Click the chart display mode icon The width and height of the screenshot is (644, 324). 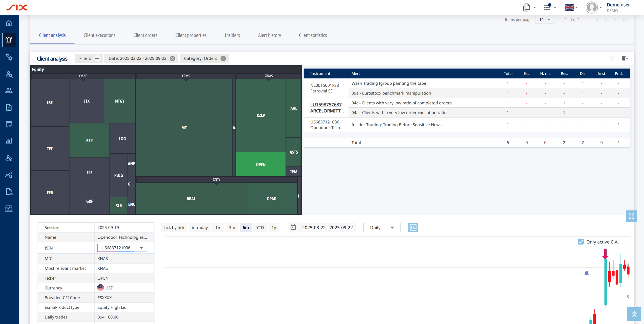tap(413, 227)
